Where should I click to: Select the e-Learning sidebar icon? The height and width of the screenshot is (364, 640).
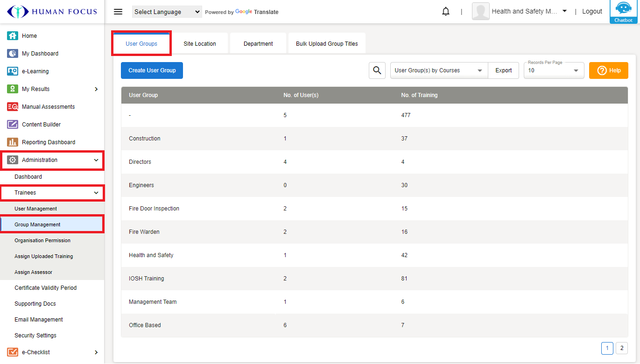tap(13, 71)
